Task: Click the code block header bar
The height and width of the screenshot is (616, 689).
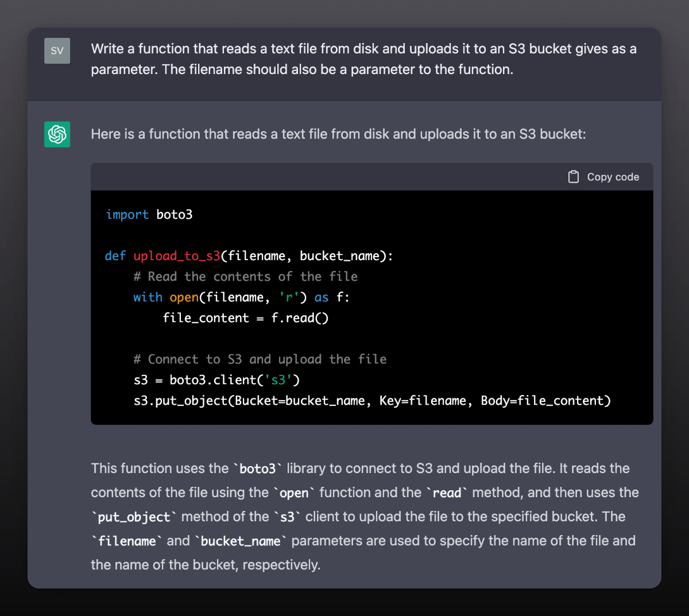Action: coord(372,177)
